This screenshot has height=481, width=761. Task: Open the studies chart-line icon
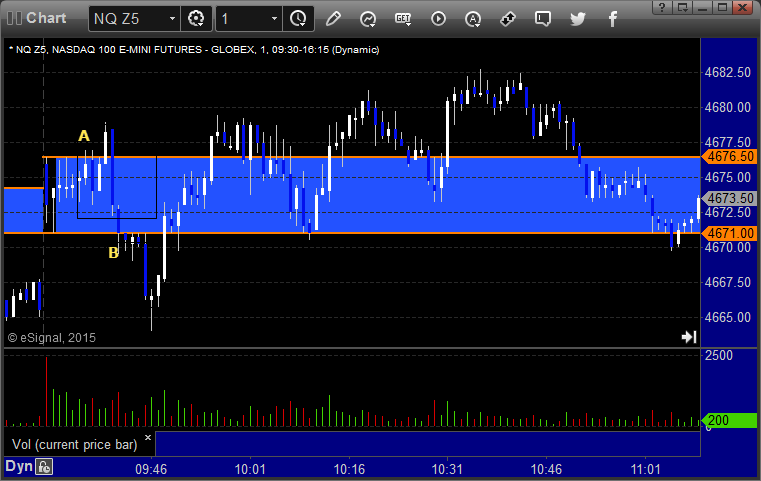(368, 19)
